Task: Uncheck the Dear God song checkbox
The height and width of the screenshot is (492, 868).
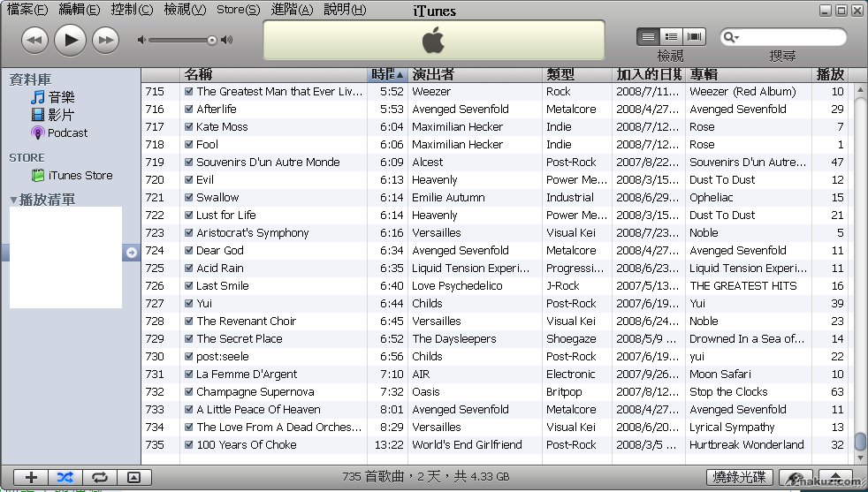Action: (x=189, y=251)
